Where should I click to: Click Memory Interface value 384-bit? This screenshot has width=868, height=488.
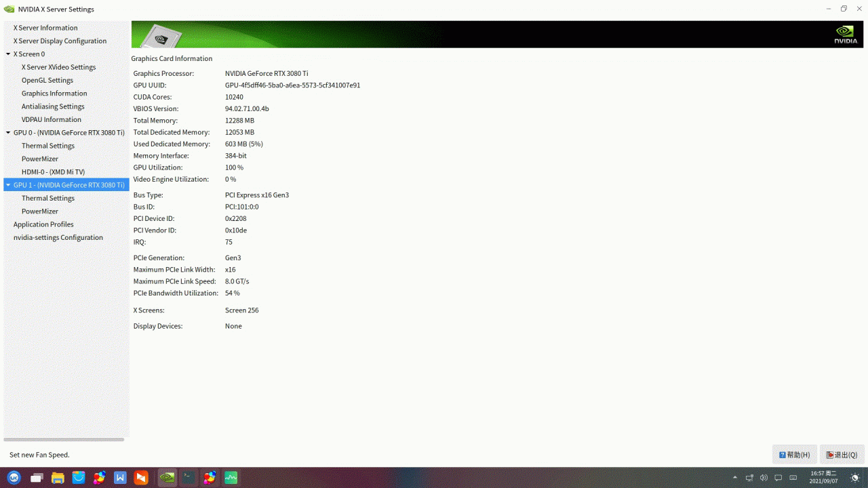[235, 156]
